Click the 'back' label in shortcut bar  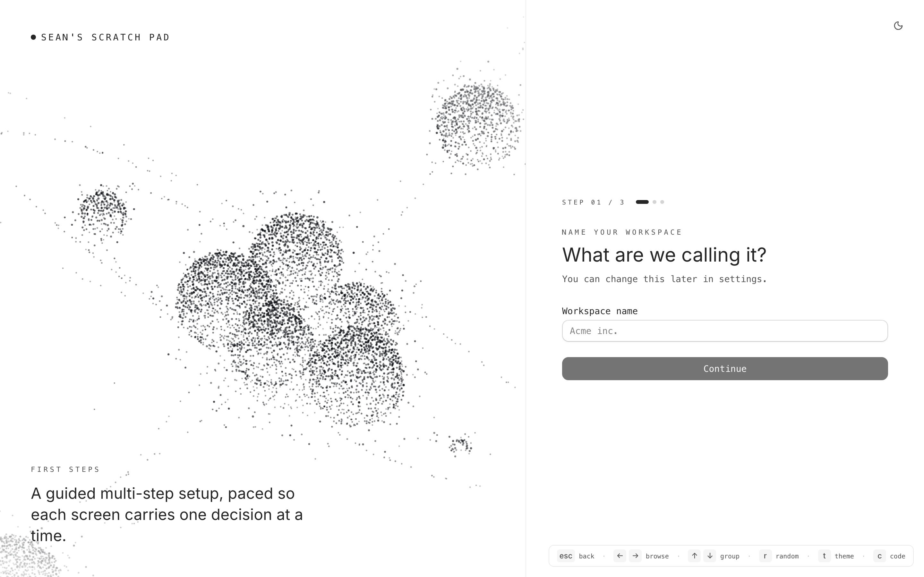click(x=586, y=556)
